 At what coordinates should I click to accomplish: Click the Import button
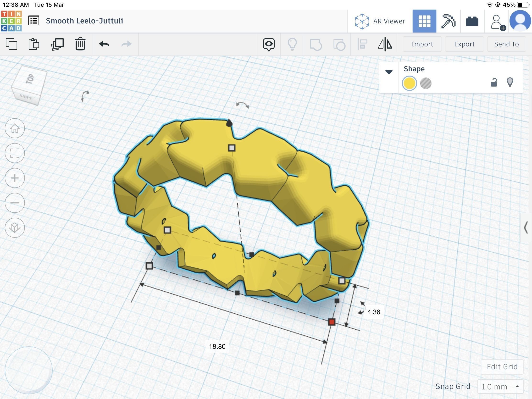click(x=422, y=44)
